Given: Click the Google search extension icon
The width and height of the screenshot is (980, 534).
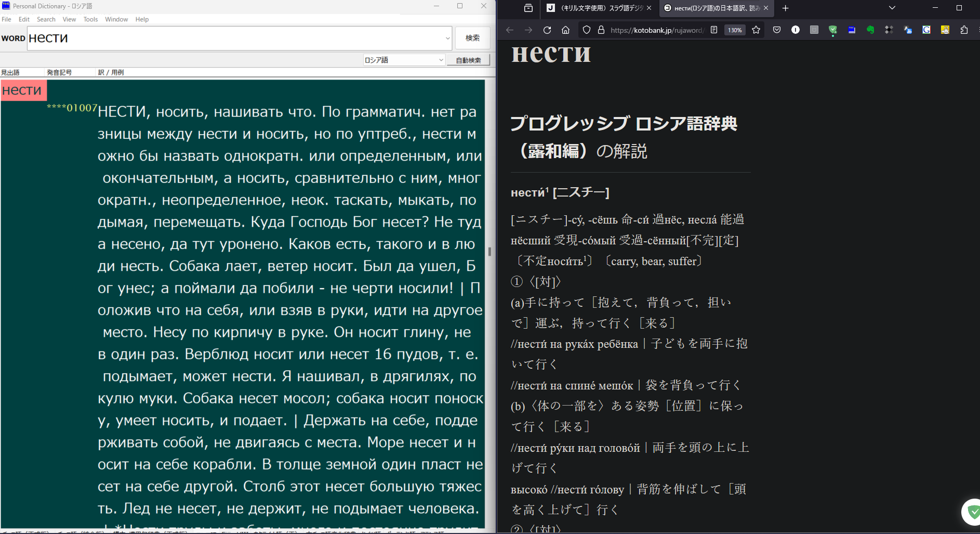Looking at the screenshot, I should pyautogui.click(x=926, y=30).
